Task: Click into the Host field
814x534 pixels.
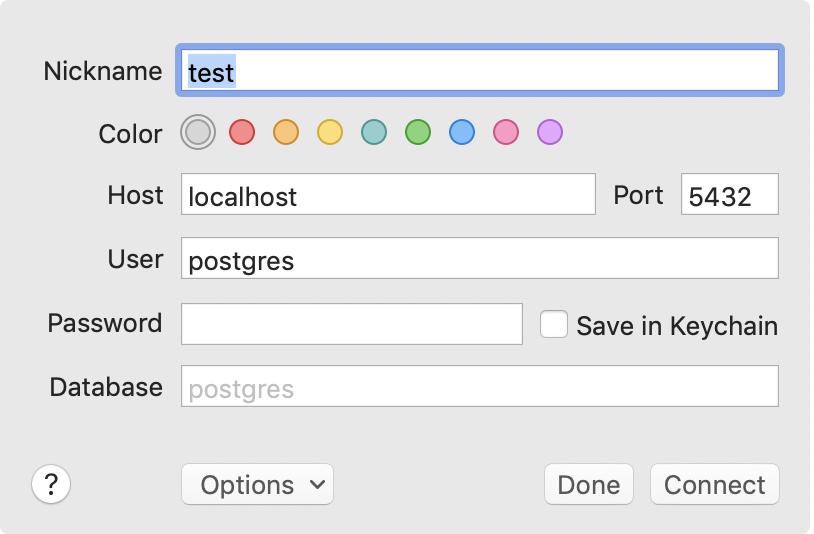Action: [x=388, y=194]
